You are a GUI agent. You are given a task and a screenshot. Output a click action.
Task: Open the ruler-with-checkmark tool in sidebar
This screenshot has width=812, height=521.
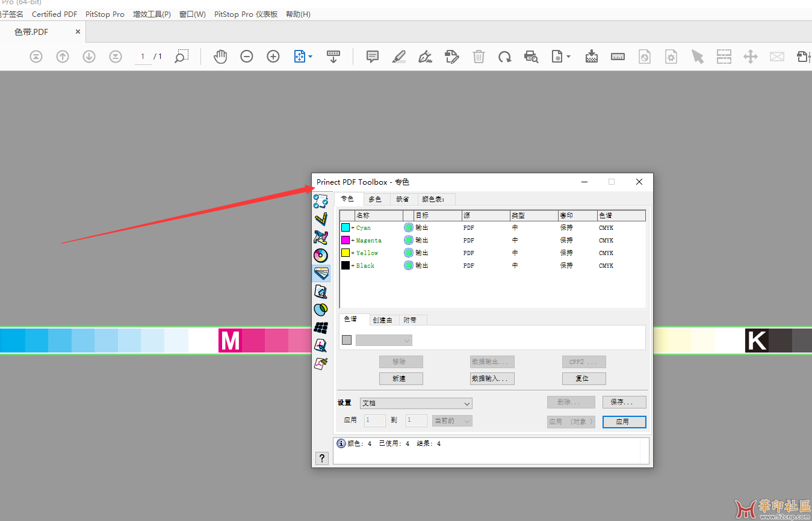[x=321, y=220]
